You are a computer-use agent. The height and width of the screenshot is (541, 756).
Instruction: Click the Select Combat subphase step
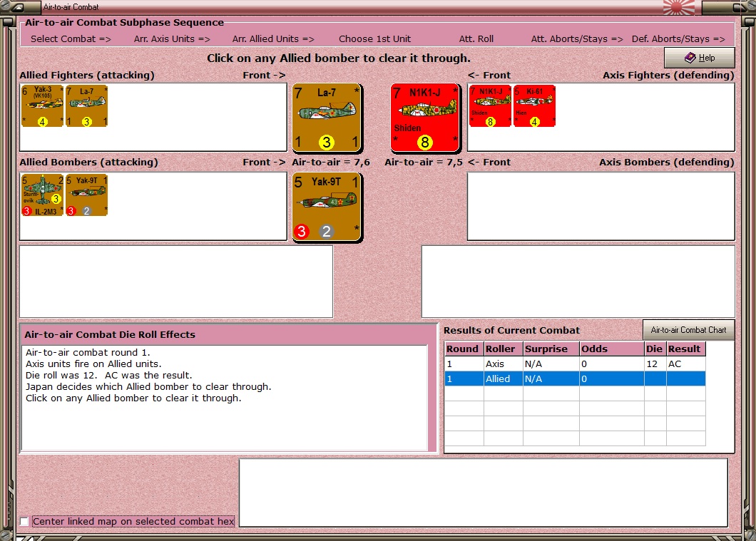[71, 39]
